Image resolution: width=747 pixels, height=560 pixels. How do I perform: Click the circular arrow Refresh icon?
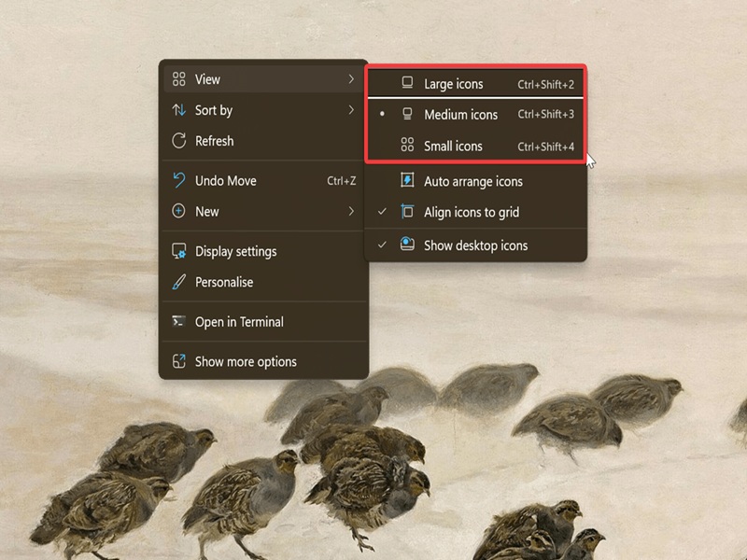tap(178, 141)
